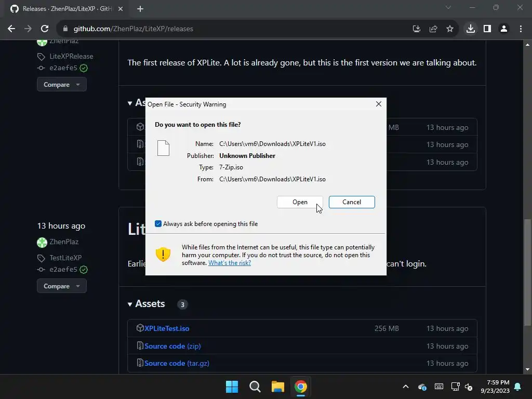Click the page vertical scrollbar thumb
The width and height of the screenshot is (532, 399).
point(527,272)
